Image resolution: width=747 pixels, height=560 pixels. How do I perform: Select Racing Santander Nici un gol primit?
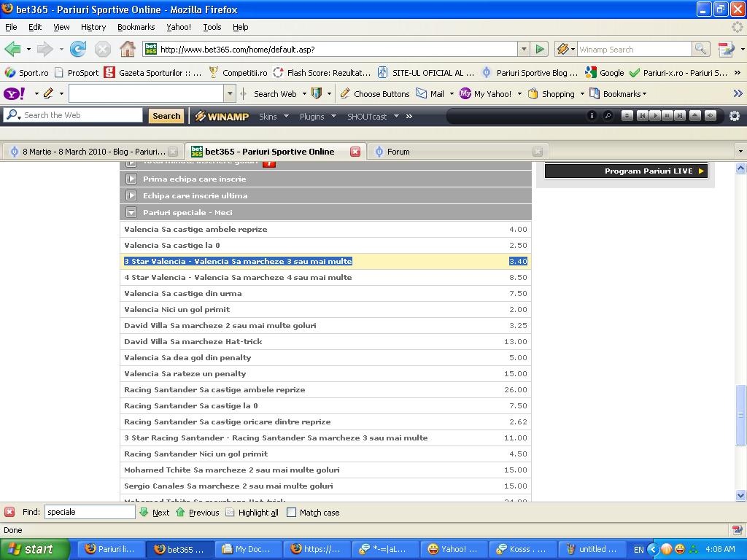pos(325,454)
